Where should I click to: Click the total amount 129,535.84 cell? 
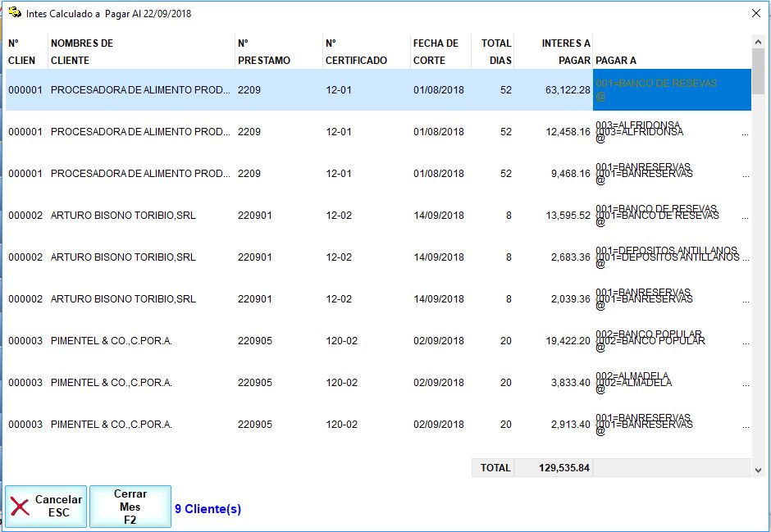click(553, 468)
